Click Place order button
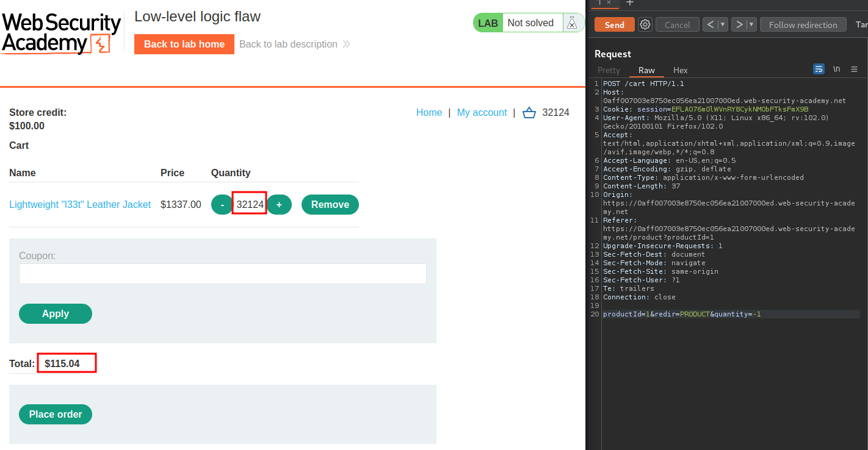The width and height of the screenshot is (868, 450). [x=56, y=414]
